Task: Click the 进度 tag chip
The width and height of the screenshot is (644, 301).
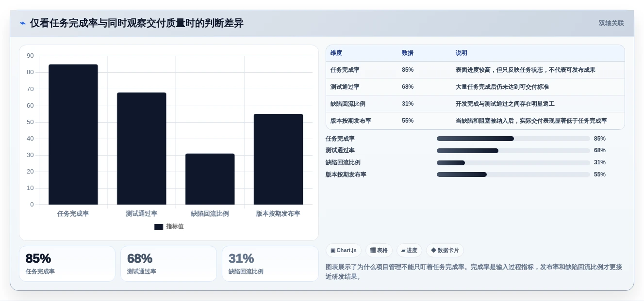Action: click(409, 250)
